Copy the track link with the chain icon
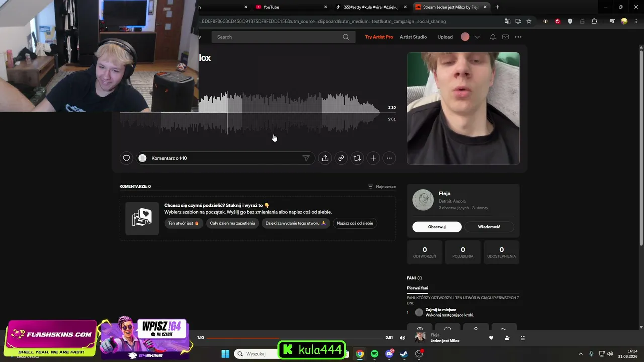Image resolution: width=644 pixels, height=362 pixels. tap(341, 158)
